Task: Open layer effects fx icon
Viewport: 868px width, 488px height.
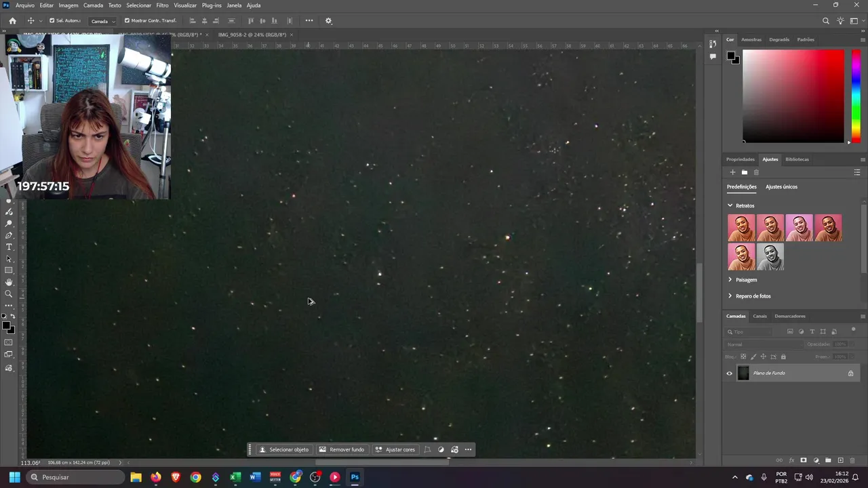Action: tap(791, 460)
